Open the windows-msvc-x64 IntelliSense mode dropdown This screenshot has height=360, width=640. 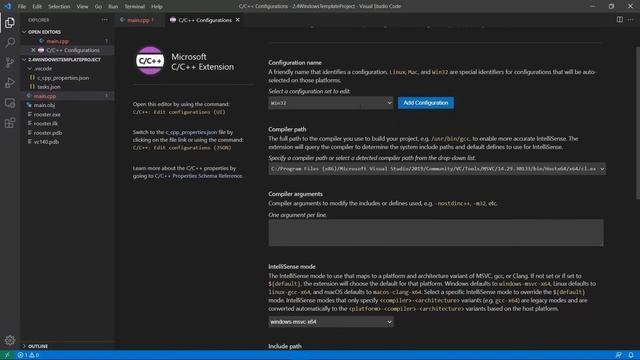[x=331, y=322]
